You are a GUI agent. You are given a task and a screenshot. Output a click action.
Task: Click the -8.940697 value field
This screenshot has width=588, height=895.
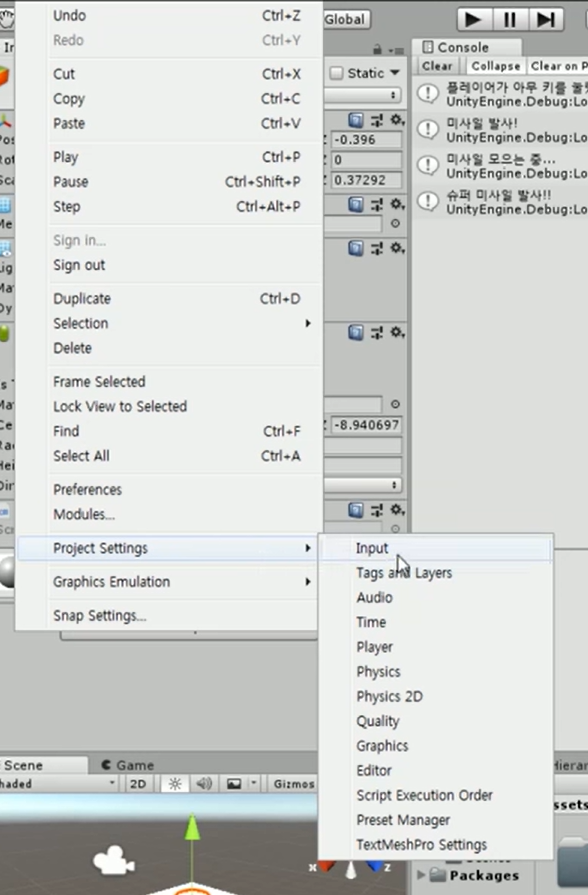(x=366, y=425)
